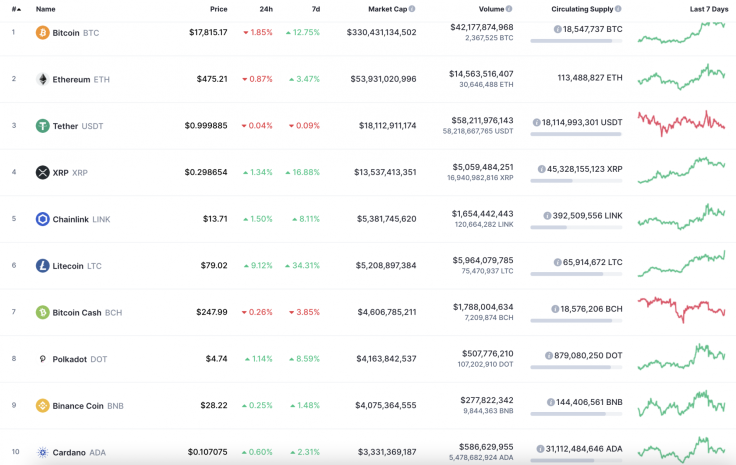Open the Ethereum ETH coin page

point(81,79)
